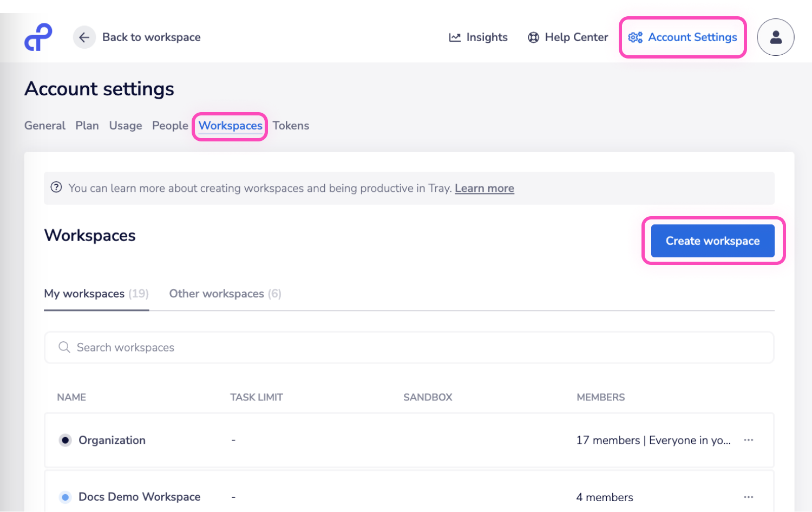The width and height of the screenshot is (812, 512).
Task: Click the Help Center lifebuoy icon
Action: point(533,37)
